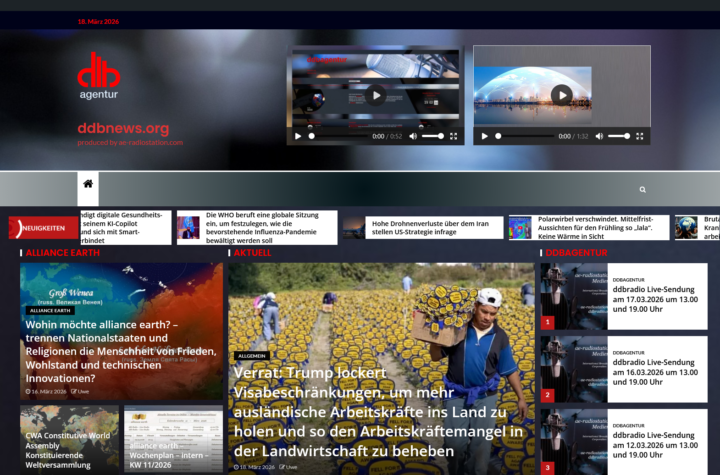Screen dimensions: 720x475
Task: Open WHO globale Sitzung ticker headline
Action: pos(261,228)
